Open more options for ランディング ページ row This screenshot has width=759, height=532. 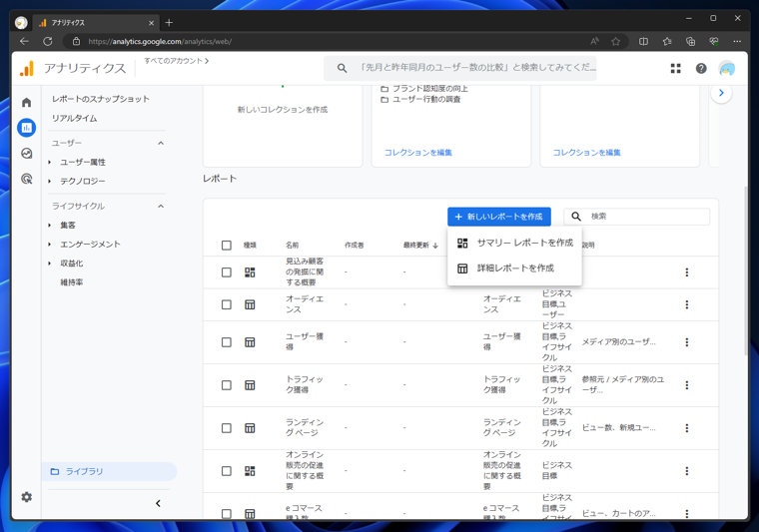coord(686,428)
